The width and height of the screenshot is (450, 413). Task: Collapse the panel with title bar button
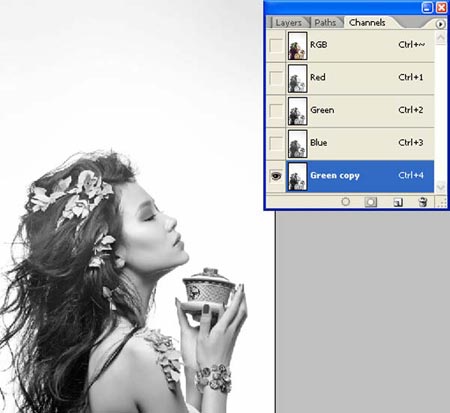pyautogui.click(x=427, y=7)
